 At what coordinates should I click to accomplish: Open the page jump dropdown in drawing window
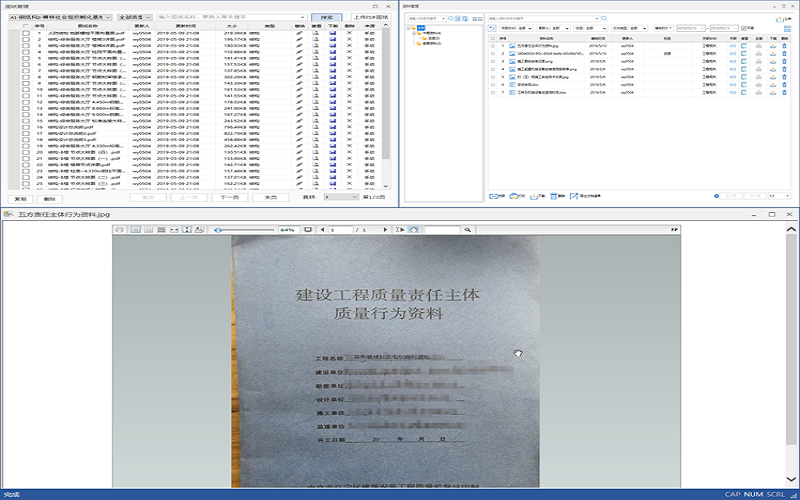(341, 197)
